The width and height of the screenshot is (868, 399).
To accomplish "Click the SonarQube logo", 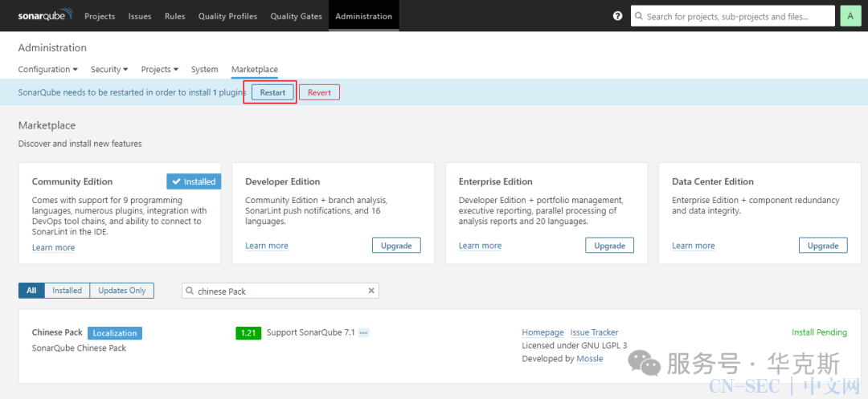I will 45,15.
